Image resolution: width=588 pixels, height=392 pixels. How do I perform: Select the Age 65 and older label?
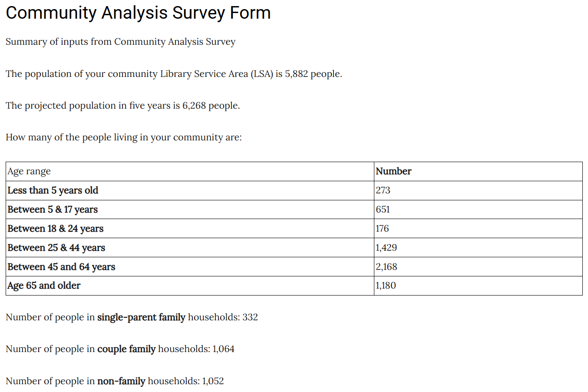(44, 286)
